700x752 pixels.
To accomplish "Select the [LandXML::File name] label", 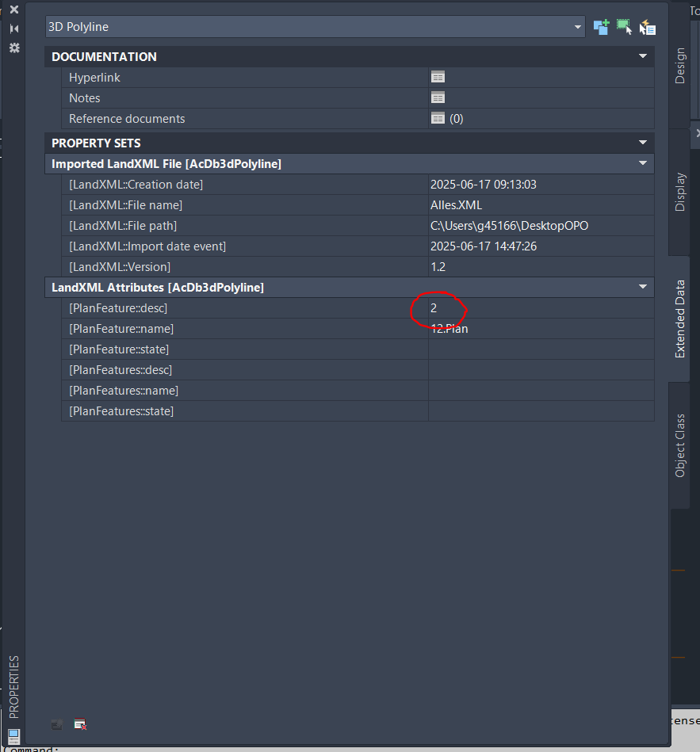I will point(125,205).
